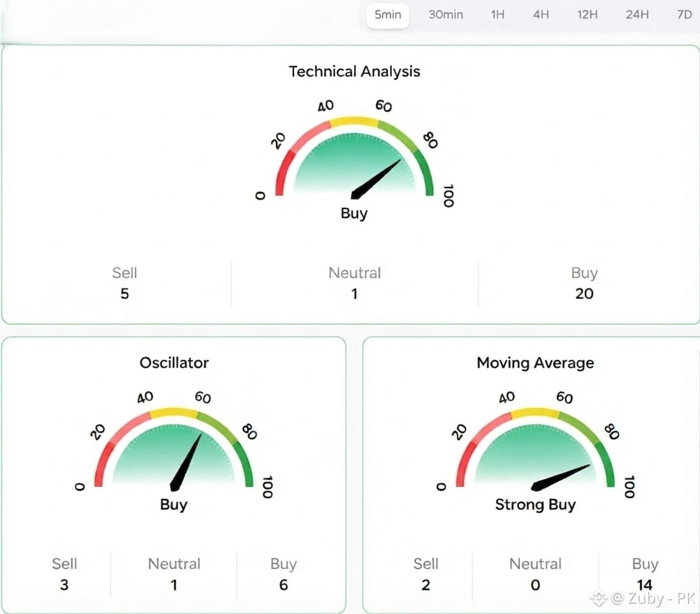Click the Technical Analysis heading
This screenshot has width=700, height=614.
tap(354, 72)
